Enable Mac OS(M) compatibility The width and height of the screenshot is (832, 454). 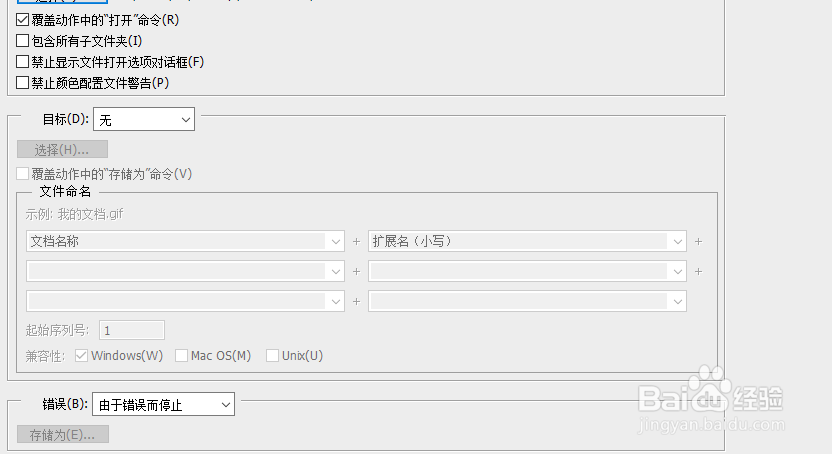(x=182, y=356)
